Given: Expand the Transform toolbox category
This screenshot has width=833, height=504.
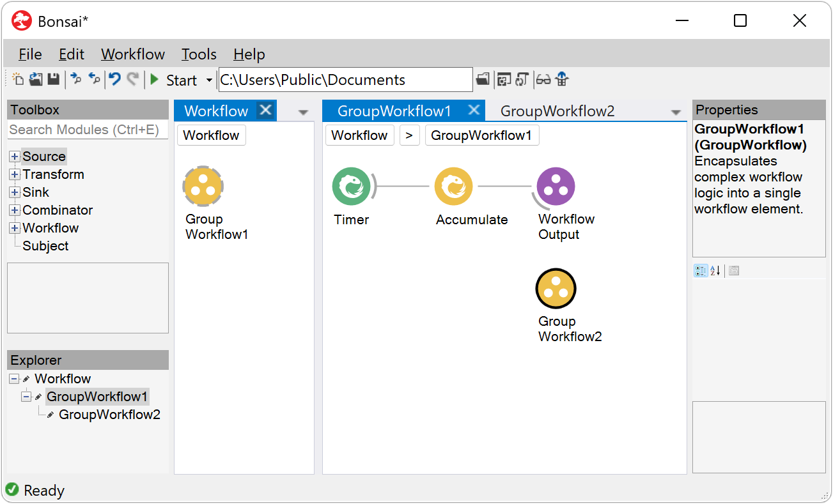Looking at the screenshot, I should click(x=15, y=174).
